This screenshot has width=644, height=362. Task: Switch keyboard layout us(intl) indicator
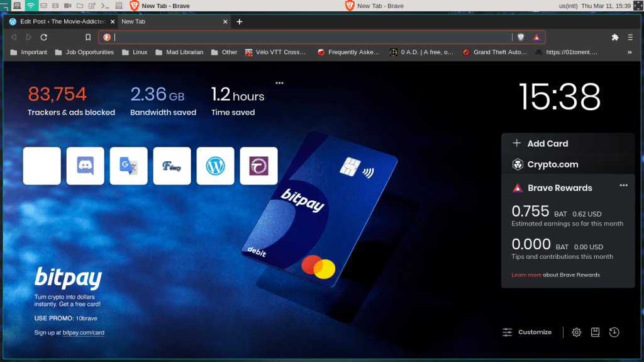(x=569, y=6)
